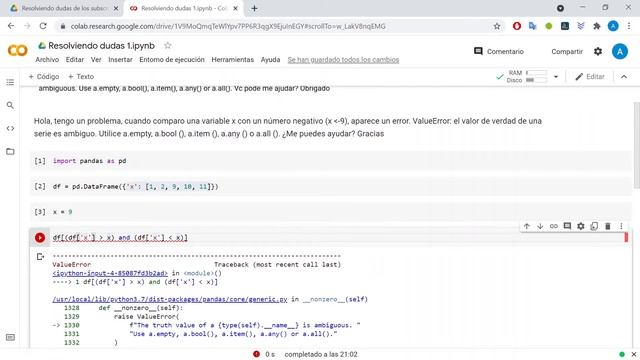Go back in browser history

(11, 26)
